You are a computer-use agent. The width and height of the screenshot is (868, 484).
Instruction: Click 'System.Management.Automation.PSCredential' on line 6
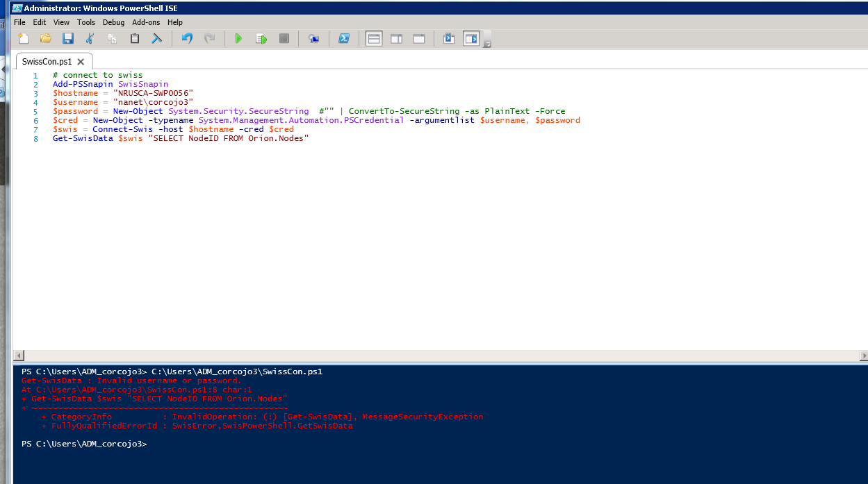[301, 120]
